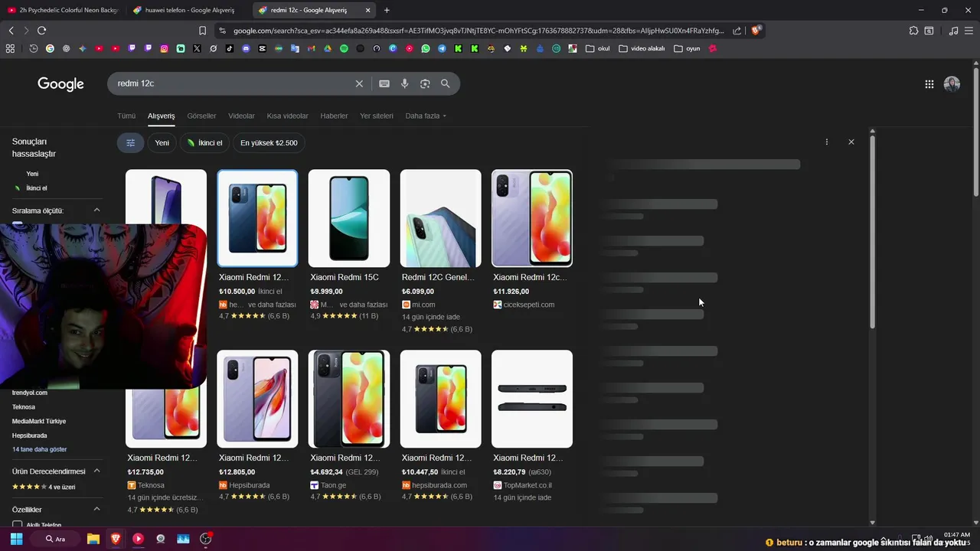Screen dimensions: 980x551
Task: Open the browser media control music icon
Action: [953, 31]
